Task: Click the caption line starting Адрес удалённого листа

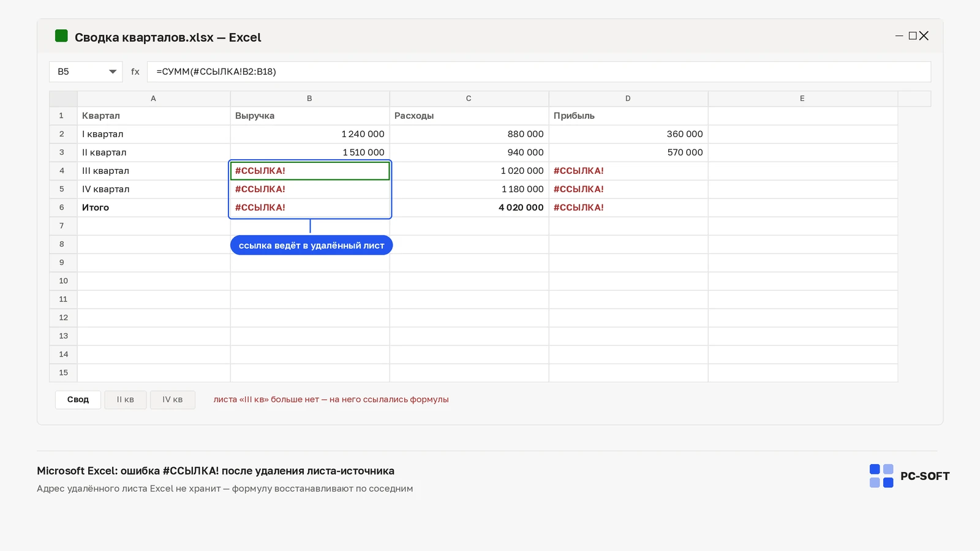Action: pos(225,489)
